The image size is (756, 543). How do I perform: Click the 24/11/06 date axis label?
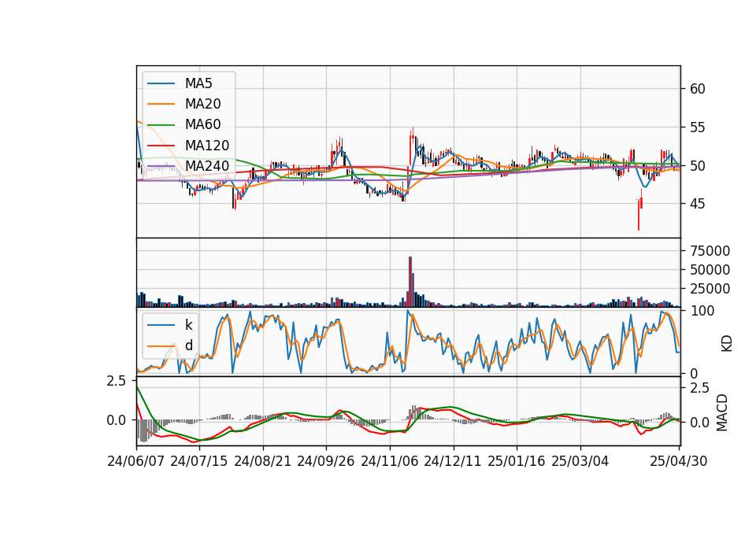[389, 461]
